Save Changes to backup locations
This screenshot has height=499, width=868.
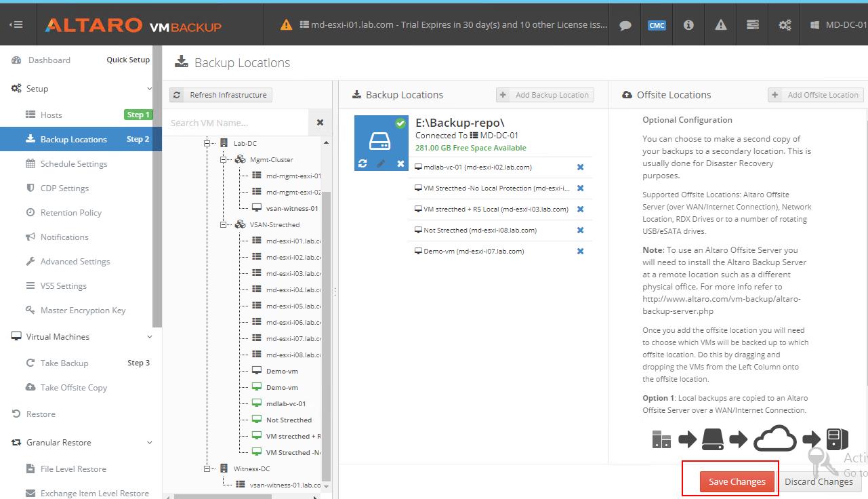[737, 481]
